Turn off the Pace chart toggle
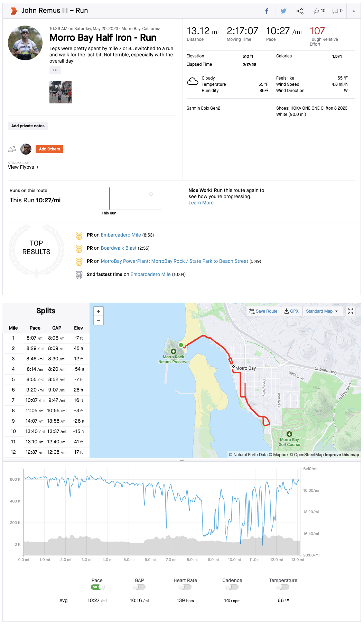 [98, 587]
